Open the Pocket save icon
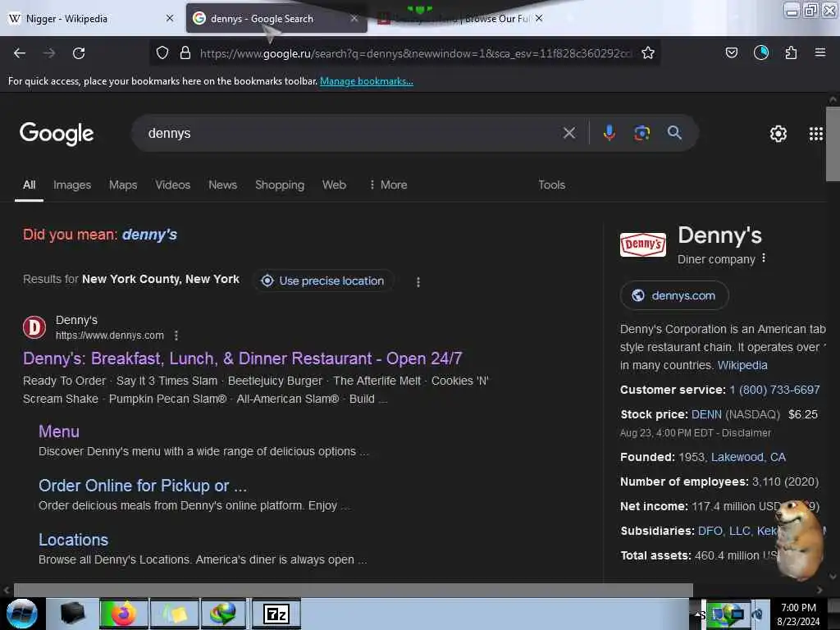The width and height of the screenshot is (840, 630). (x=731, y=52)
